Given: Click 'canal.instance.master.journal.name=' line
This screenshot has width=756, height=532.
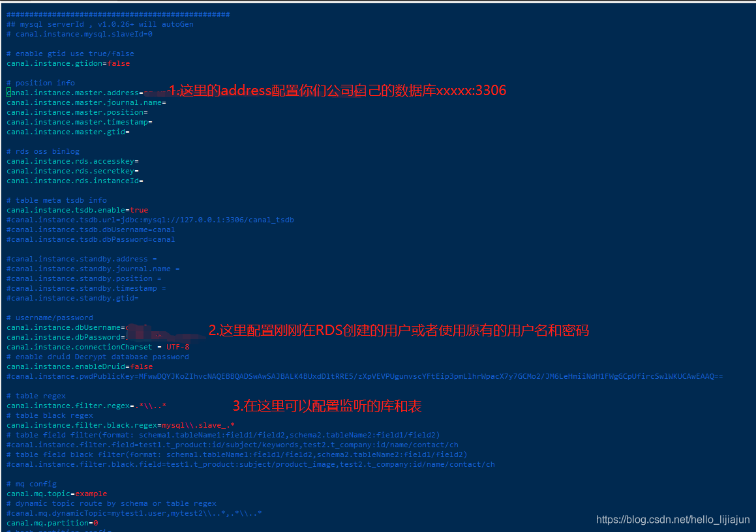Looking at the screenshot, I should (x=86, y=102).
